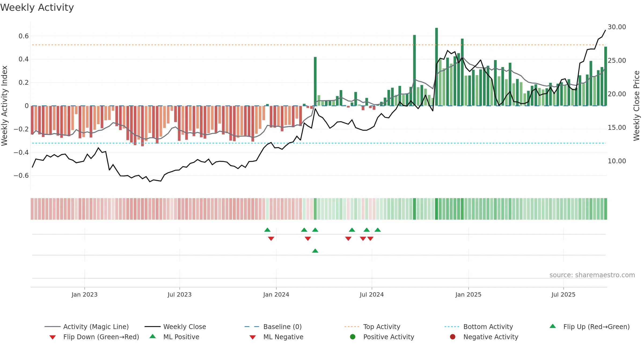Click the last green bar at chart's right end

pos(606,76)
